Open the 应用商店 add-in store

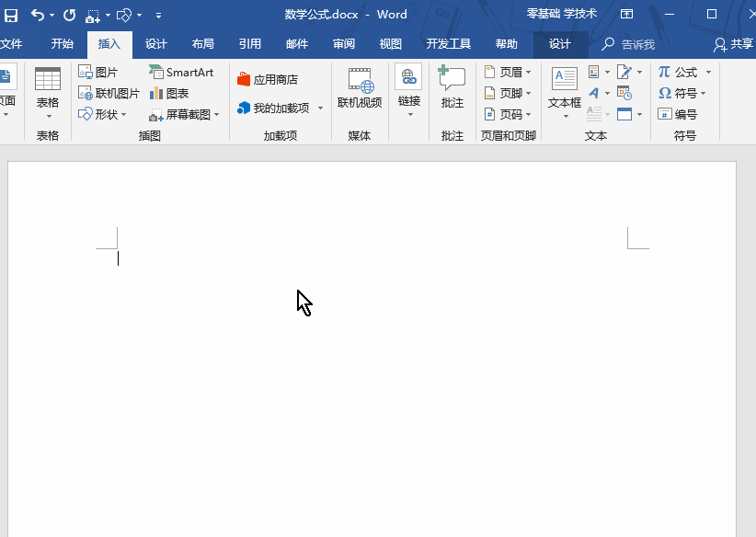tap(268, 79)
